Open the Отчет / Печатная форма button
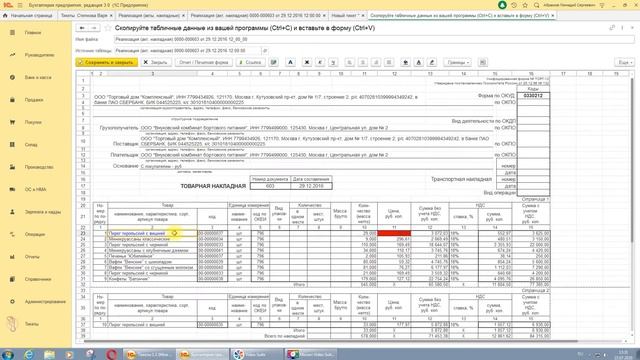 pyautogui.click(x=204, y=62)
